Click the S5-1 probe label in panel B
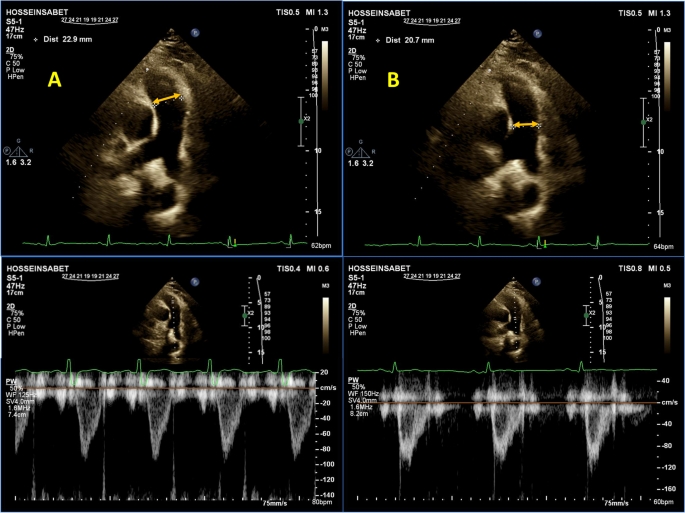This screenshot has height=513, width=685. pyautogui.click(x=357, y=22)
